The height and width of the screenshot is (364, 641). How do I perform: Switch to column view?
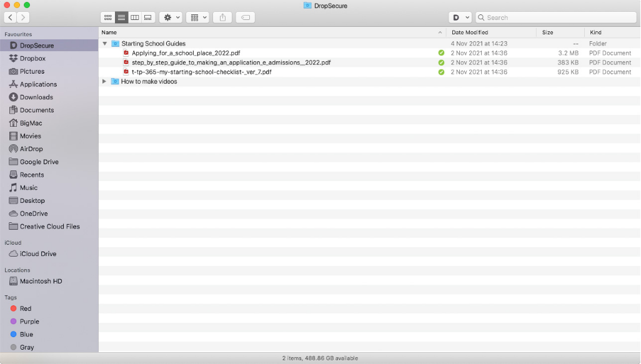click(x=134, y=17)
